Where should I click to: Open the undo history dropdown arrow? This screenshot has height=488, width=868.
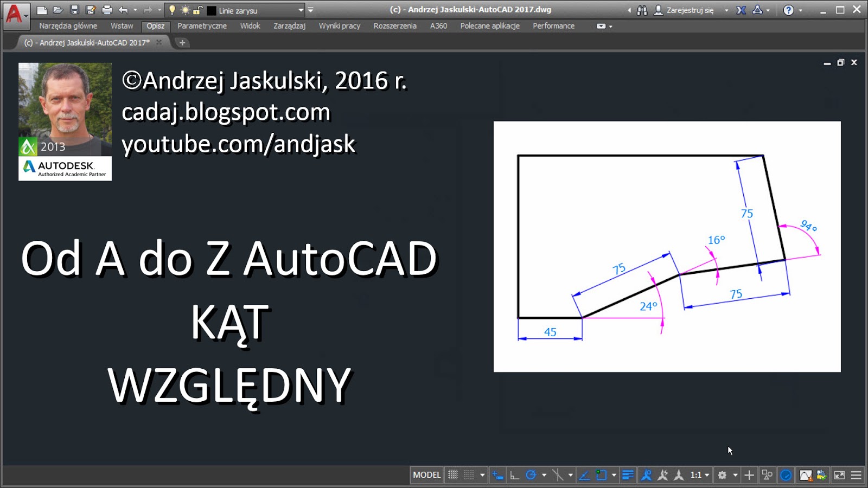(135, 10)
